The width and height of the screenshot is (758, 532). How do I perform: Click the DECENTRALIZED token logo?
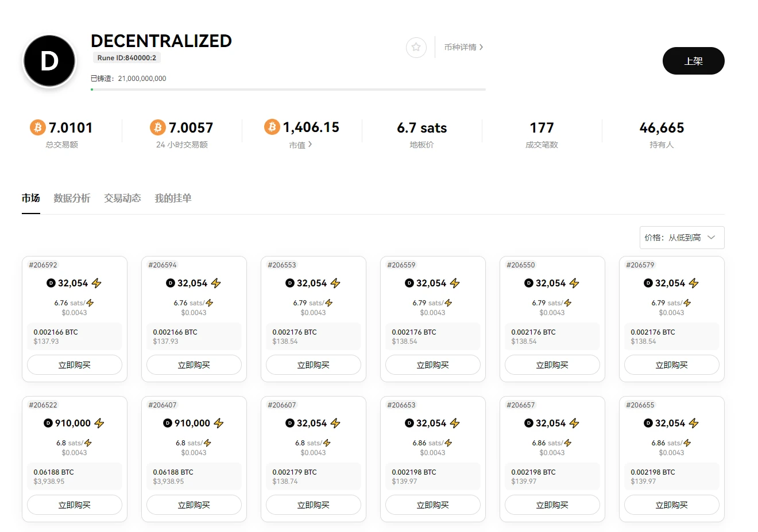point(49,61)
